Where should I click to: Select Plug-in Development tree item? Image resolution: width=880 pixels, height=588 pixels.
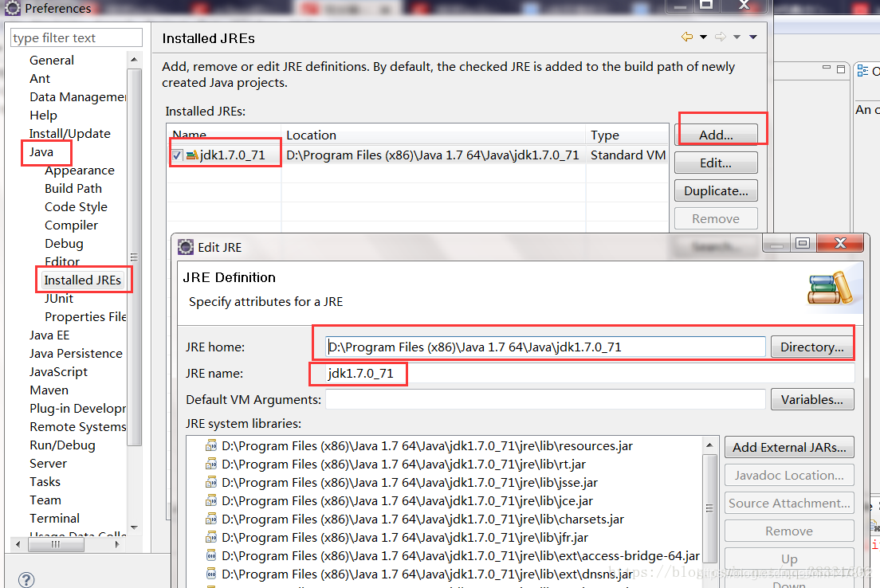[77, 409]
